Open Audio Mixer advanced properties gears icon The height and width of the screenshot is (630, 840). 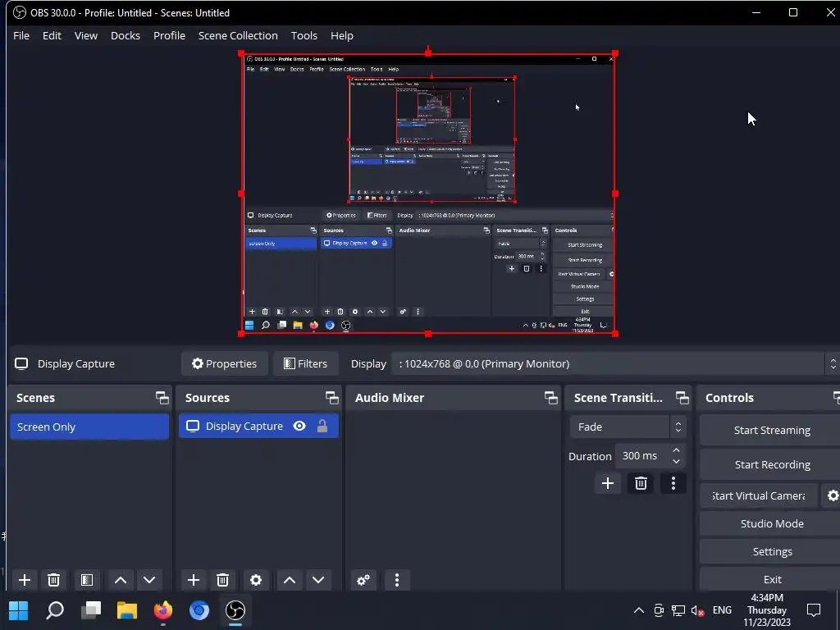tap(363, 580)
